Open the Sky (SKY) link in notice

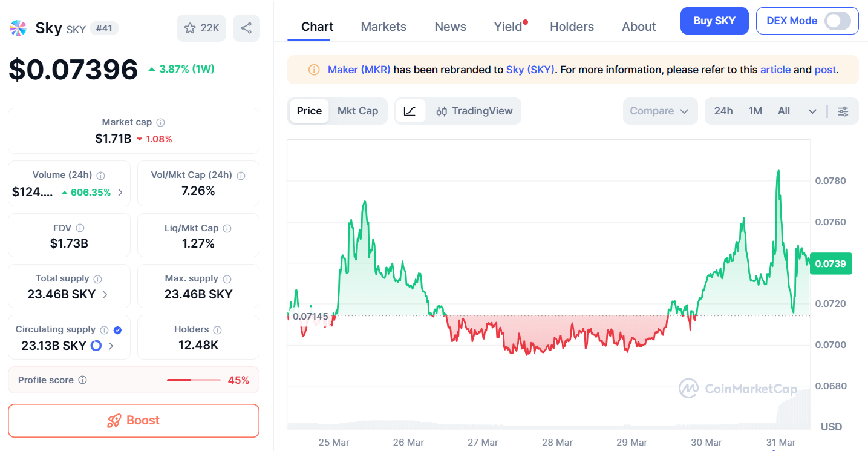click(530, 70)
